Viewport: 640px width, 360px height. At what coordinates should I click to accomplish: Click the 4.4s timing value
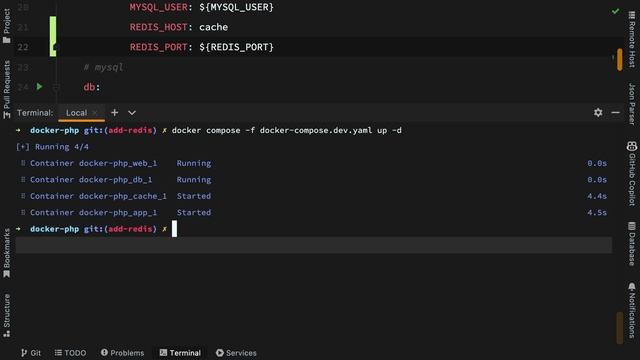tap(597, 196)
